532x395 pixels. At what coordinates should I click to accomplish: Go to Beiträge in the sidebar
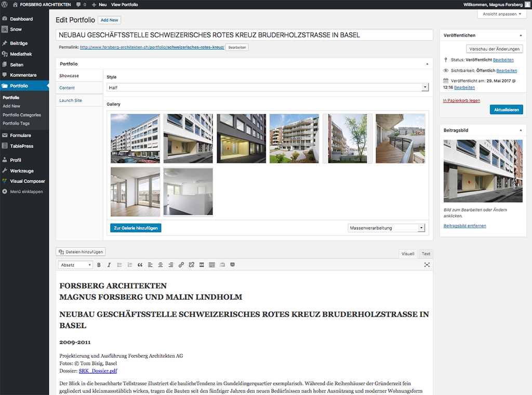19,44
